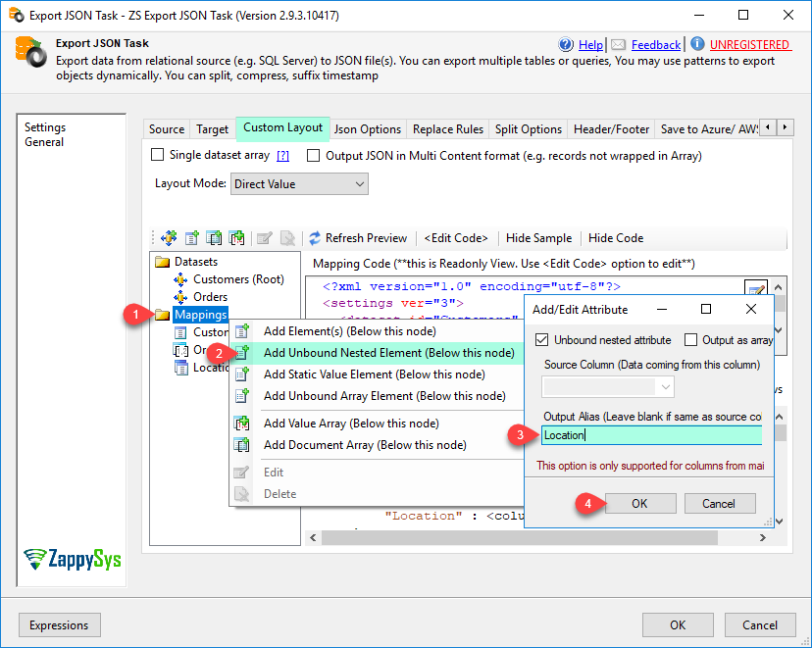Viewport: 812px width, 648px height.
Task: Click the Orders array mapping node icon
Action: (x=180, y=350)
